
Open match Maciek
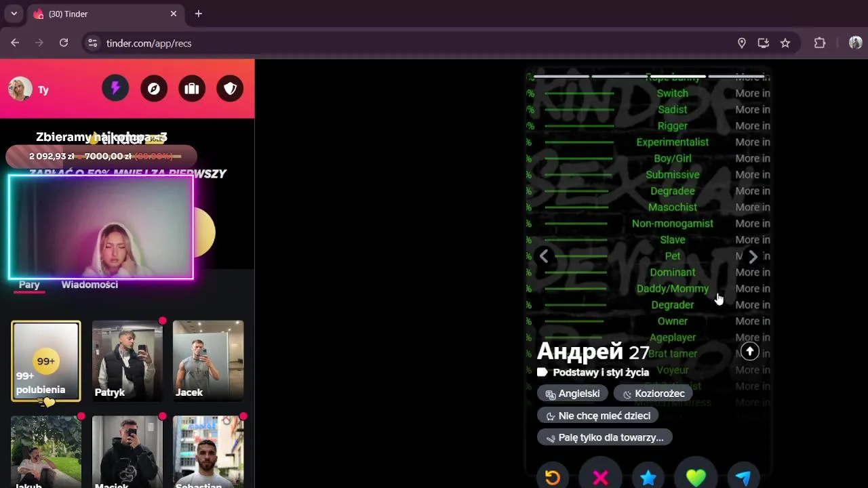tap(127, 452)
